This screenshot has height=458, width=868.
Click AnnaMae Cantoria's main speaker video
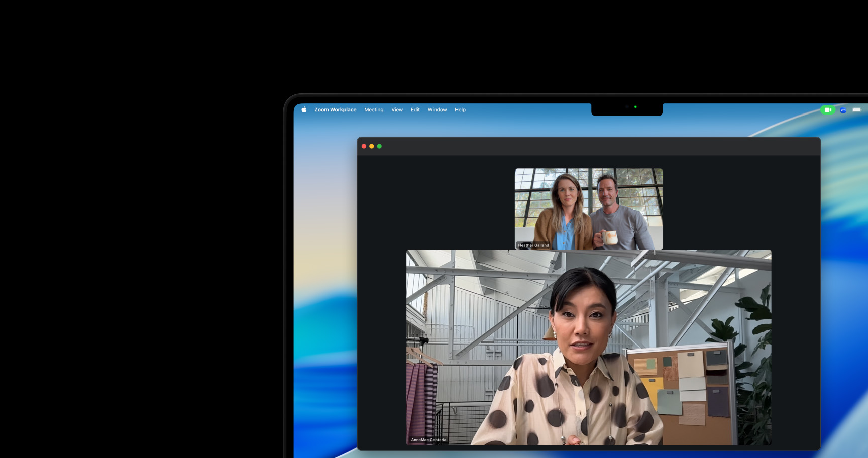[x=588, y=347]
